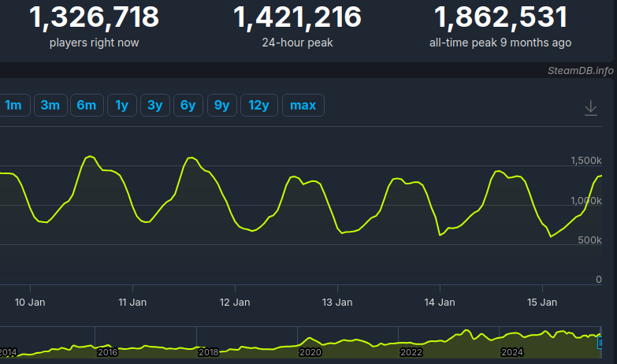Click the 1,862,531 all-time peak figure
The image size is (617, 364).
(500, 17)
